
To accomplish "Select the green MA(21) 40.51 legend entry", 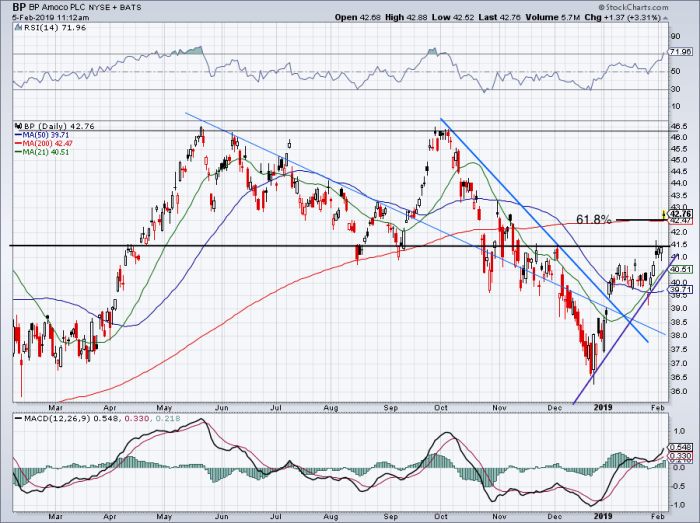I will coord(42,152).
